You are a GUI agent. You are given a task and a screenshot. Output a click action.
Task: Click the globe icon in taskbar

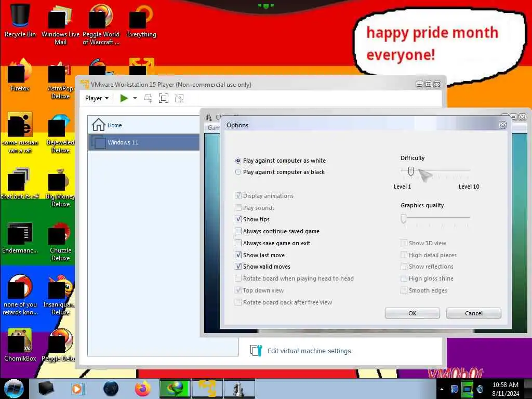point(111,389)
